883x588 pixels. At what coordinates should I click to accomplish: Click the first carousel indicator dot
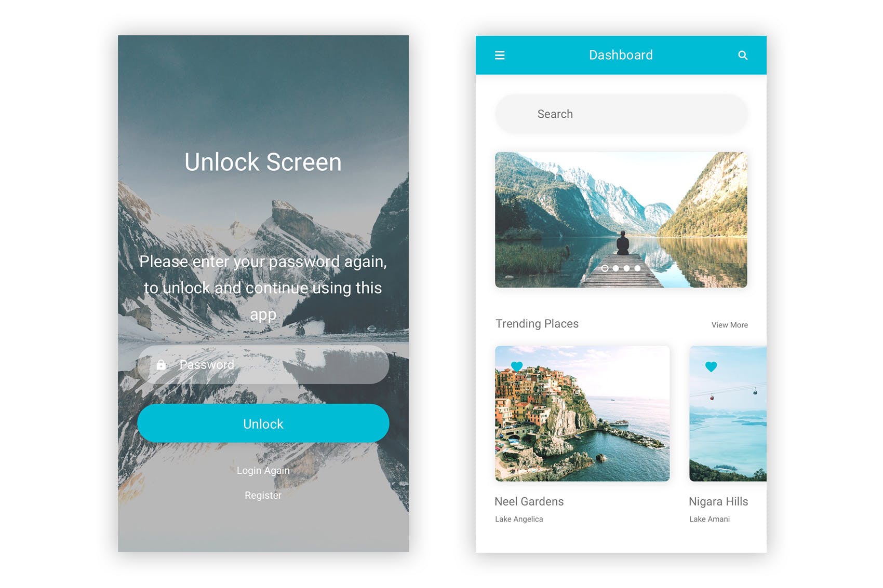point(606,269)
